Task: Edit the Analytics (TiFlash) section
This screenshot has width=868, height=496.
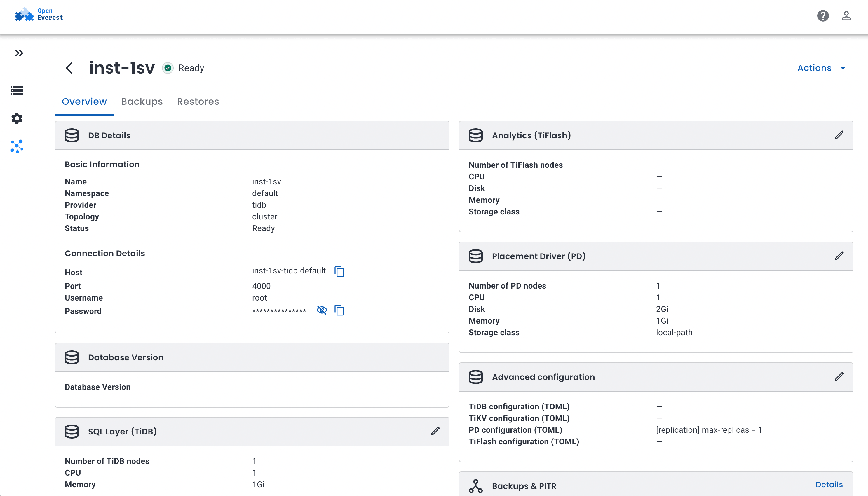Action: point(839,135)
